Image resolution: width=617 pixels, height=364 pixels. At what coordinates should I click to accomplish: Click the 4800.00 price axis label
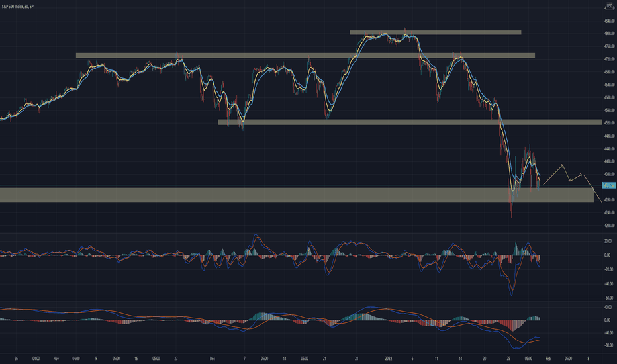tap(610, 34)
